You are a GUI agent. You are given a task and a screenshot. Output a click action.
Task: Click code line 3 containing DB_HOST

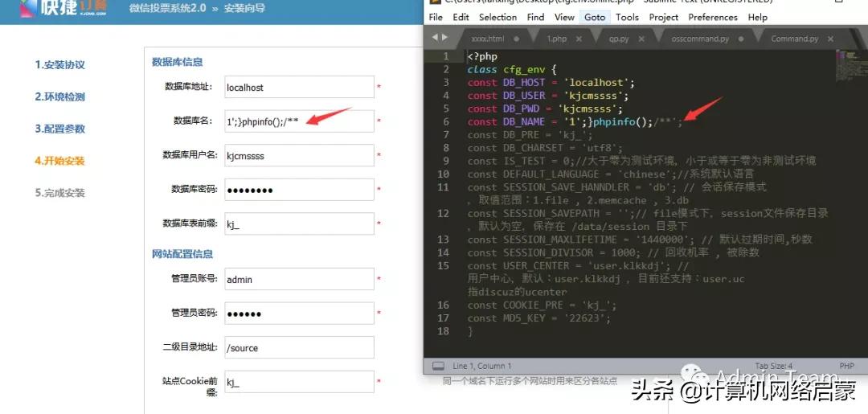click(551, 83)
